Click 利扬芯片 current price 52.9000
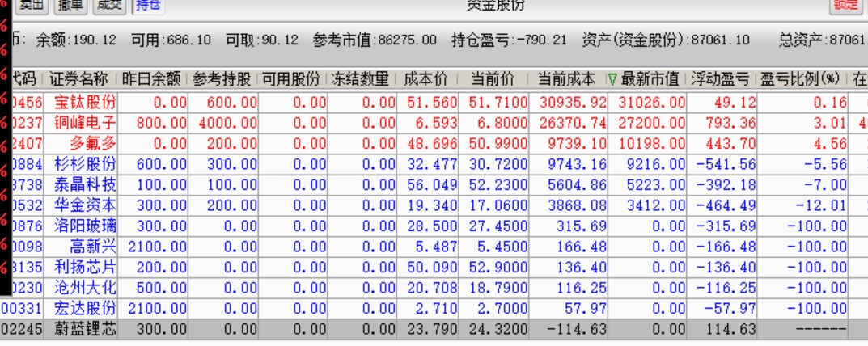 coord(498,268)
